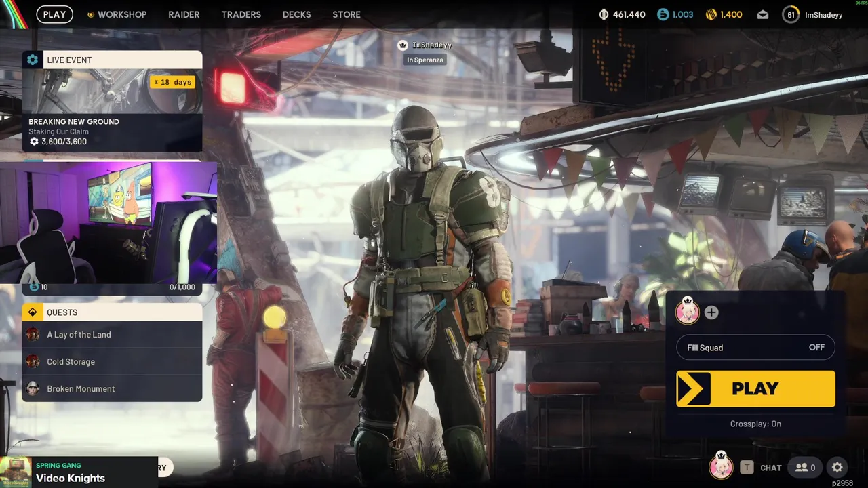Open the Broken Monument quest
868x488 pixels.
click(x=112, y=388)
